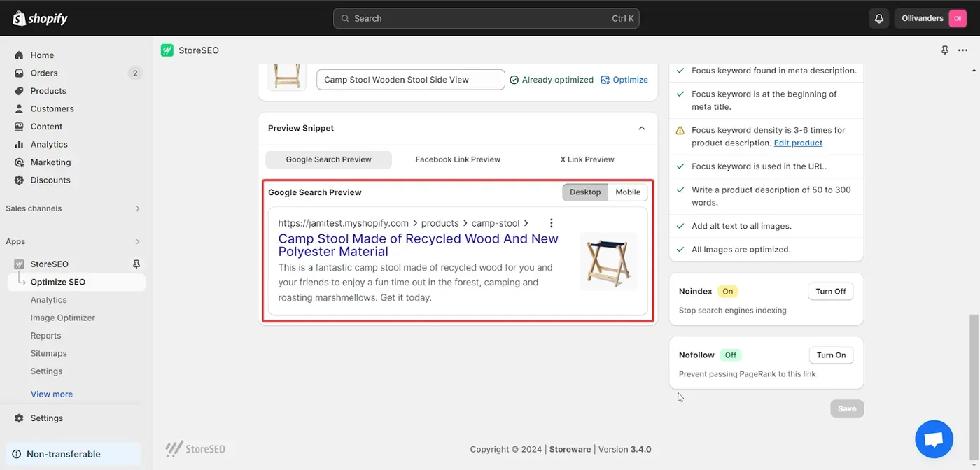This screenshot has width=980, height=470.
Task: Click the Products tag icon
Action: point(19,91)
